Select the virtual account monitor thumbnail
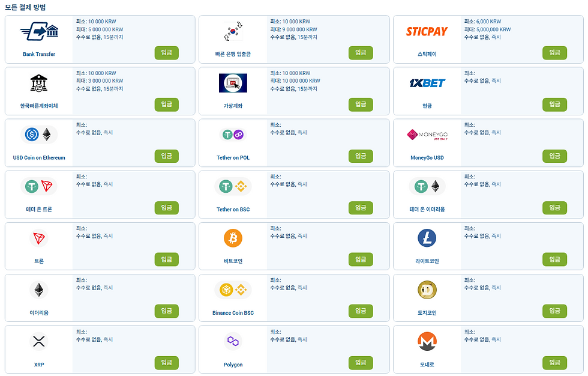Screen dimensions: 588x376 pos(233,83)
